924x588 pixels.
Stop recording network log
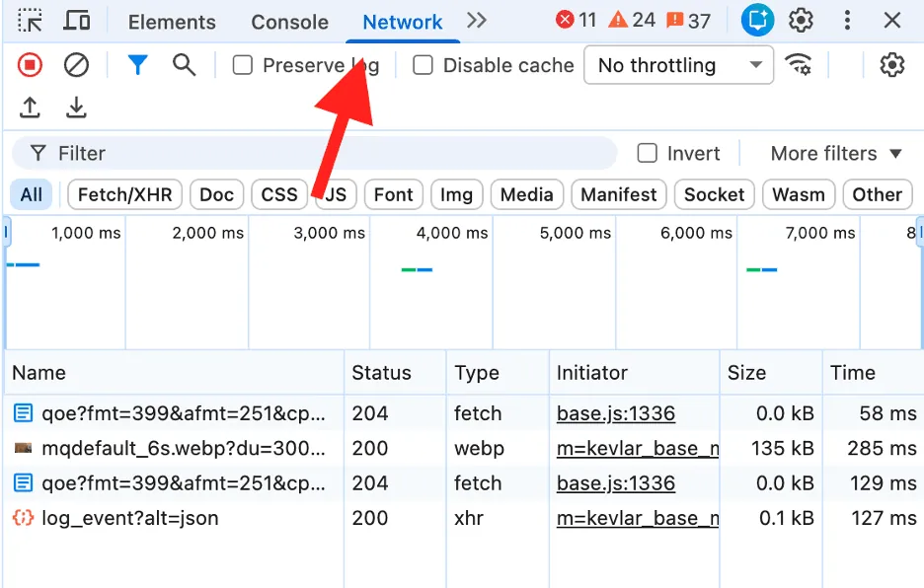coord(30,65)
